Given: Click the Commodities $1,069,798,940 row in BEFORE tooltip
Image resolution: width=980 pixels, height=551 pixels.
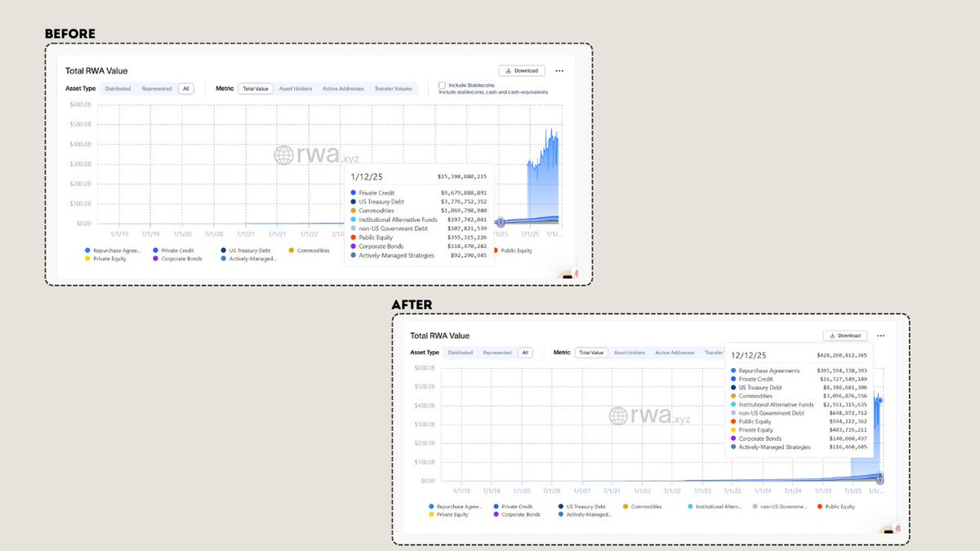Looking at the screenshot, I should click(x=418, y=211).
